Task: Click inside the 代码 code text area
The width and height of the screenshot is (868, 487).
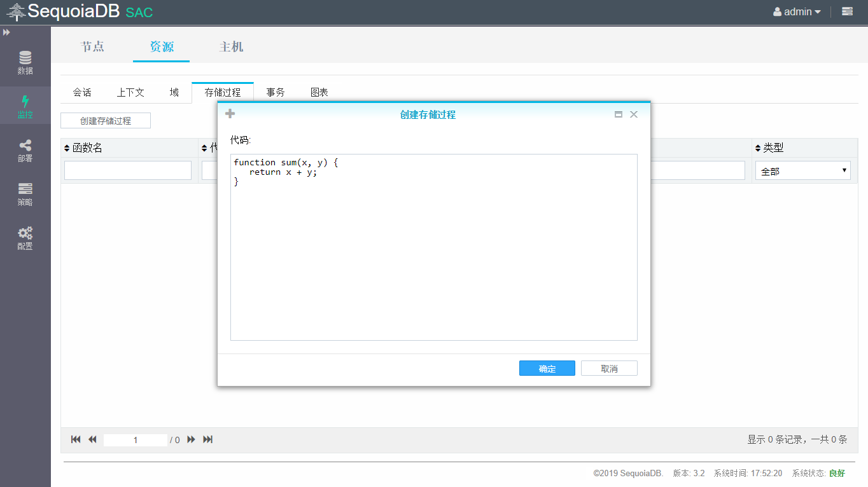Action: (433, 254)
